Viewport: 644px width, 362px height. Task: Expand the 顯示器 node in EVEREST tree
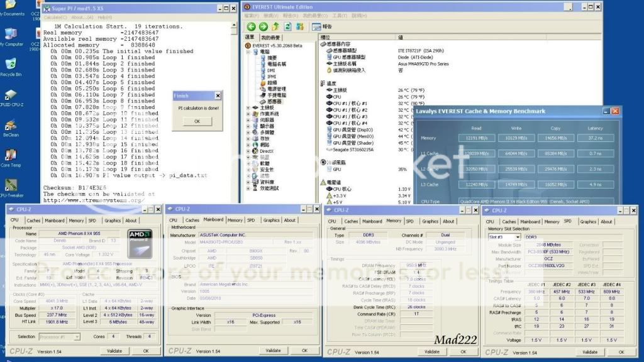(x=248, y=126)
